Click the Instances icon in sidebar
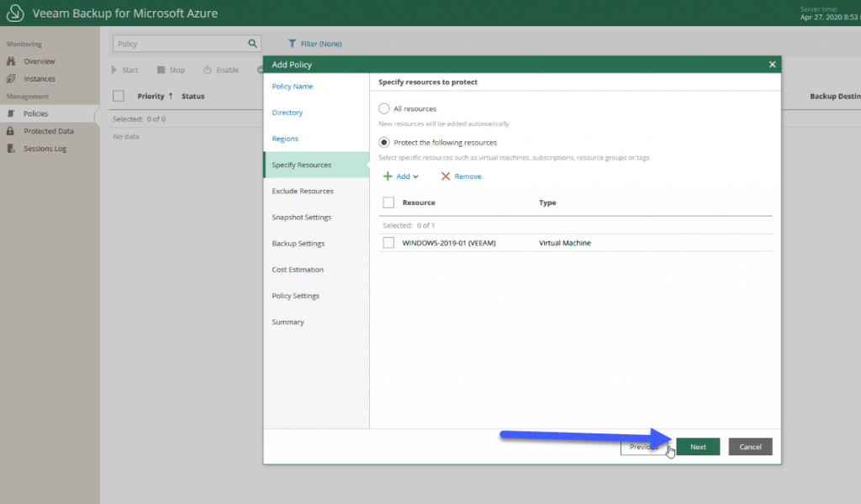The width and height of the screenshot is (861, 504). (11, 79)
